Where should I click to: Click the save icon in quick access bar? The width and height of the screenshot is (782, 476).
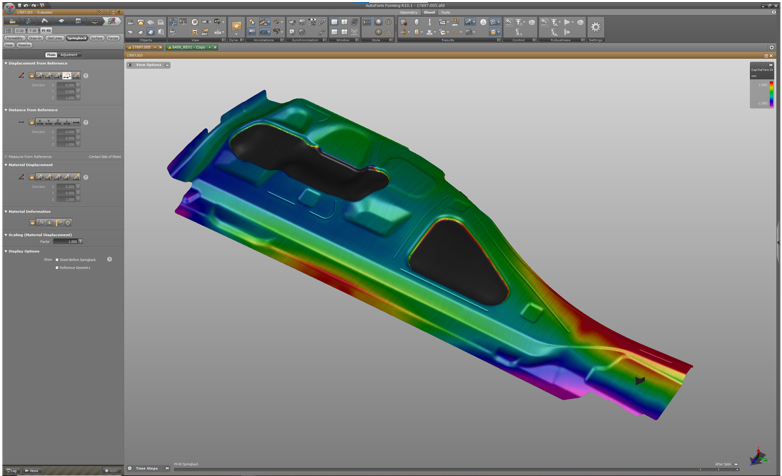pos(19,5)
